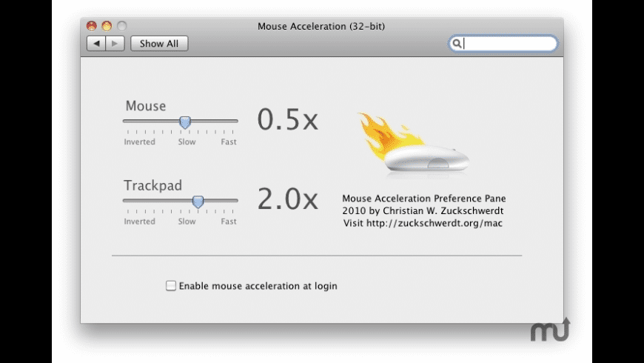This screenshot has width=644, height=363.
Task: Focus the search input field
Action: pyautogui.click(x=503, y=44)
